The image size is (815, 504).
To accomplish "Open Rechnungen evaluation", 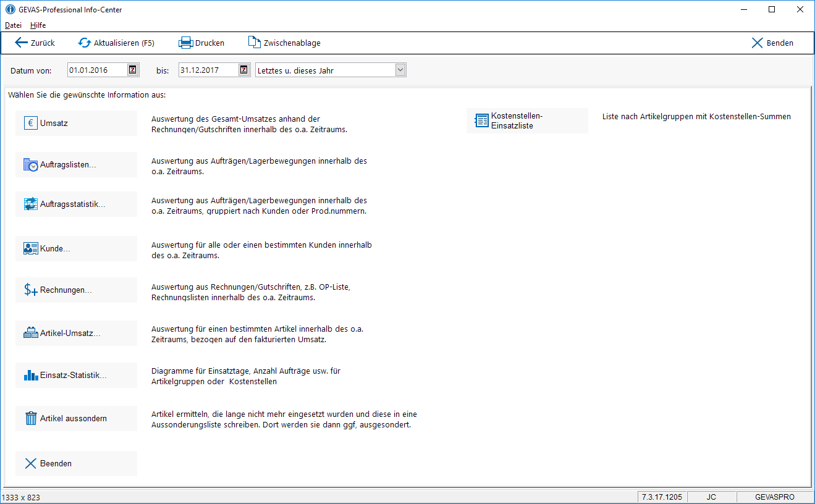I will point(76,290).
